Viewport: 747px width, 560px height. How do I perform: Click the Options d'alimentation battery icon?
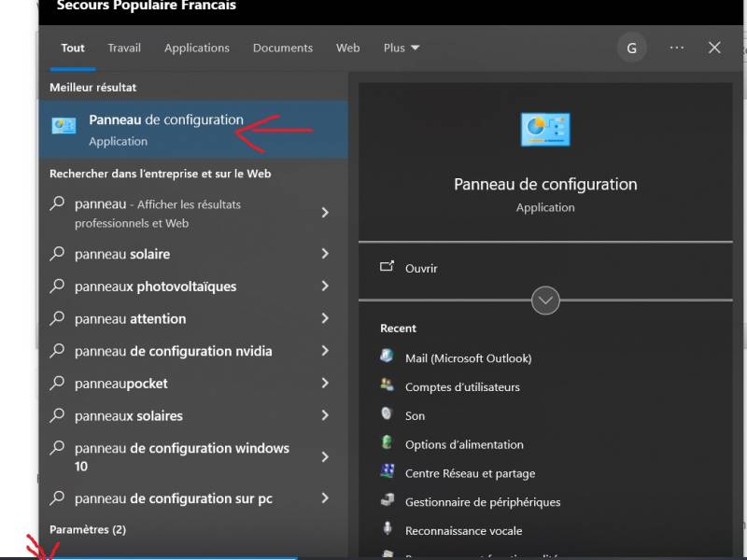point(387,441)
